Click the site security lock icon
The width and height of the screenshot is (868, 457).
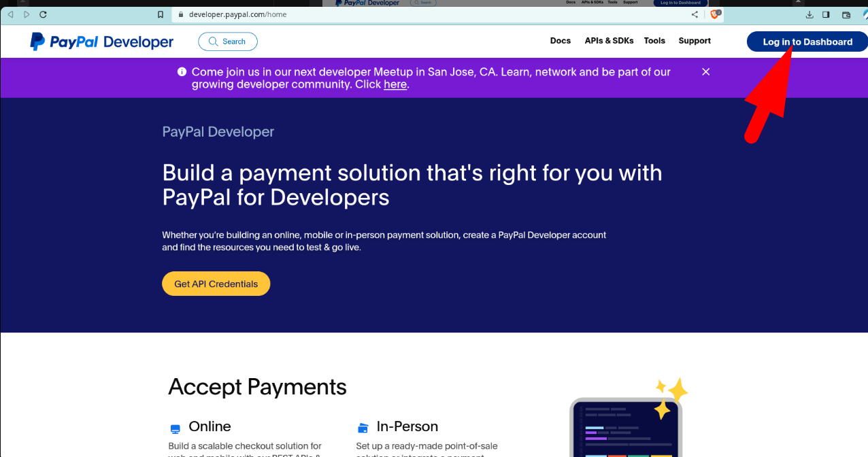(x=180, y=14)
